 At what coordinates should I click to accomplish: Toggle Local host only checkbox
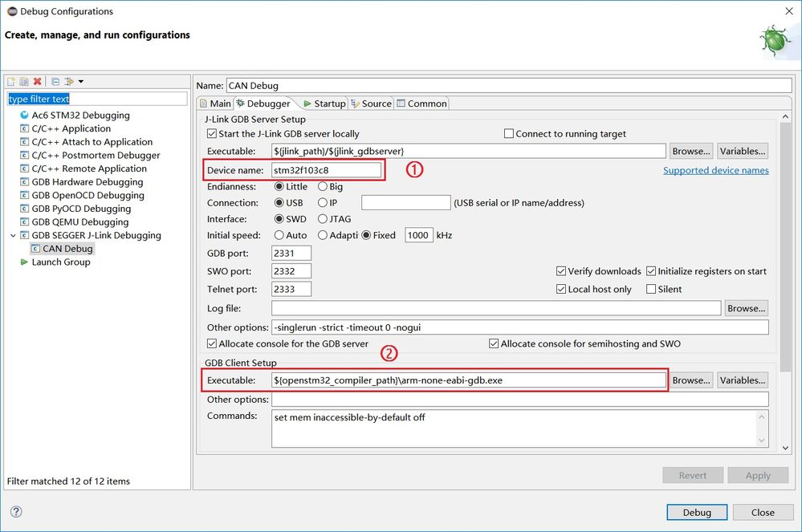point(561,289)
